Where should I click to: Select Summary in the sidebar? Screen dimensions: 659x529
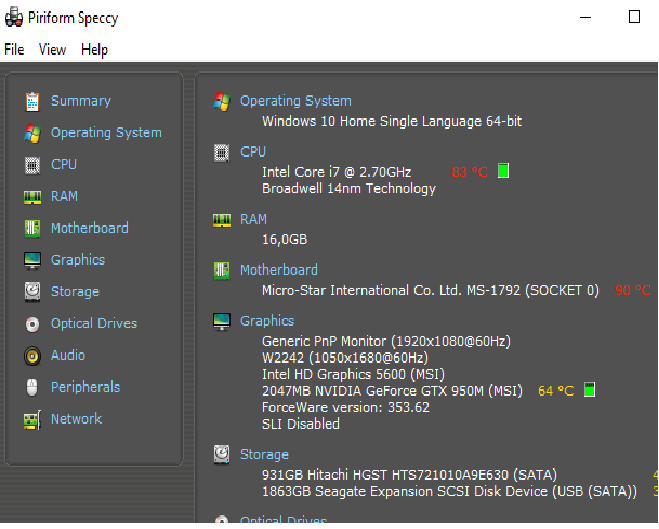pos(81,101)
